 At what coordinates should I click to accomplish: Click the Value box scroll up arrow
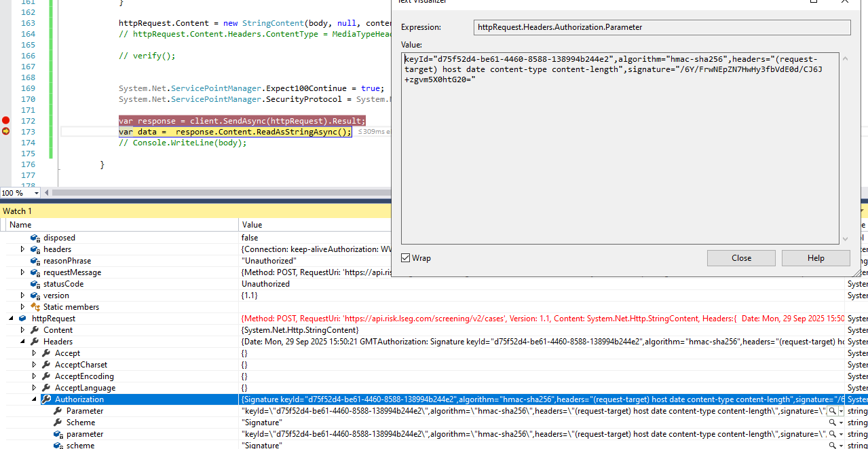pyautogui.click(x=845, y=58)
